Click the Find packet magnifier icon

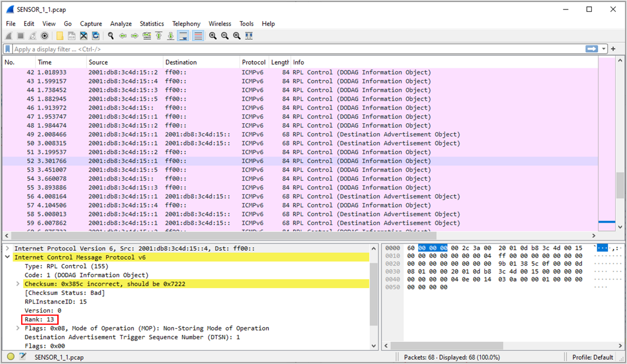(111, 36)
